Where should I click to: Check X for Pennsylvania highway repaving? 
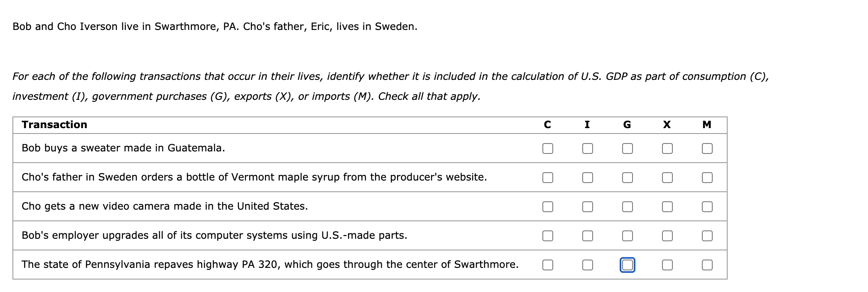[667, 265]
